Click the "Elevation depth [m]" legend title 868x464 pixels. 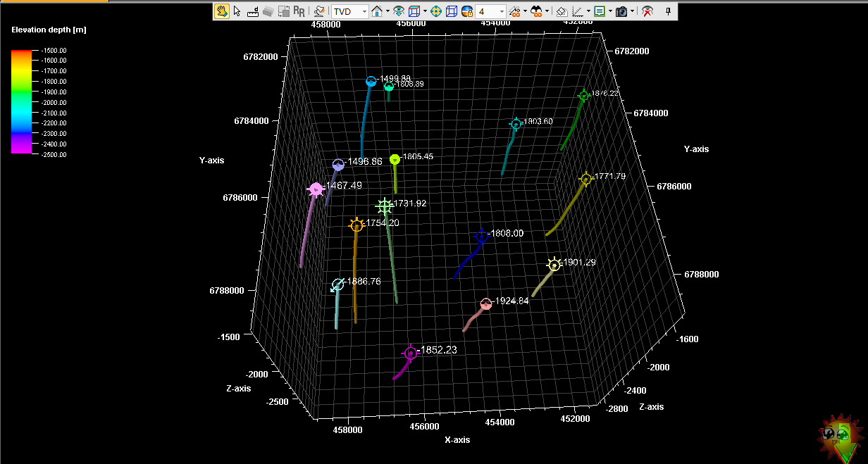coord(49,30)
